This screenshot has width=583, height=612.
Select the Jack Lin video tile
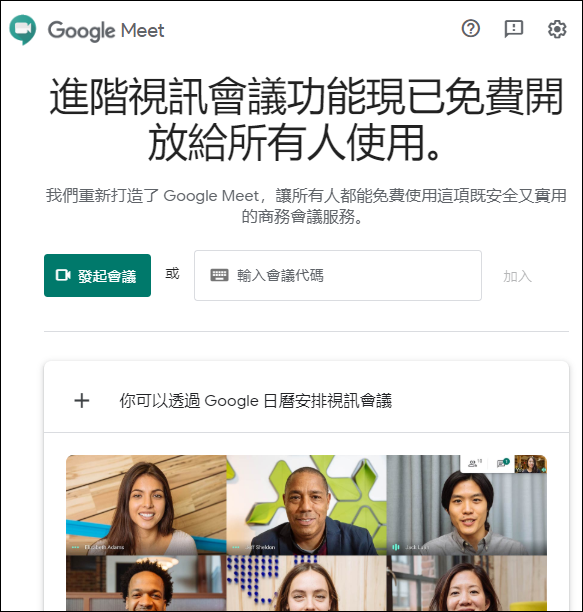coord(467,505)
